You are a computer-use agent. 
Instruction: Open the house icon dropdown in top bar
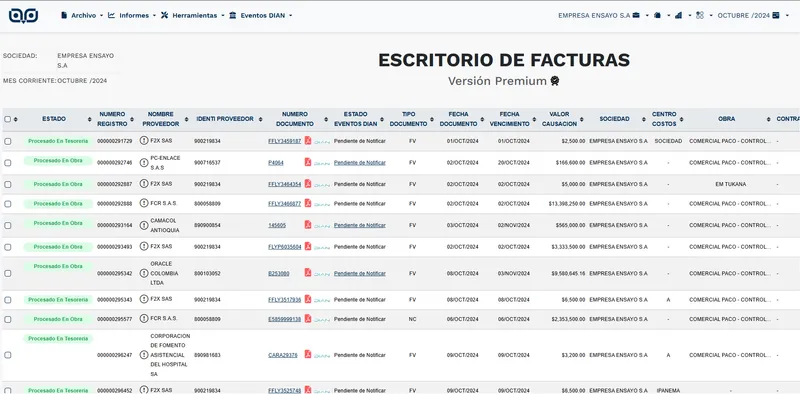[662, 15]
